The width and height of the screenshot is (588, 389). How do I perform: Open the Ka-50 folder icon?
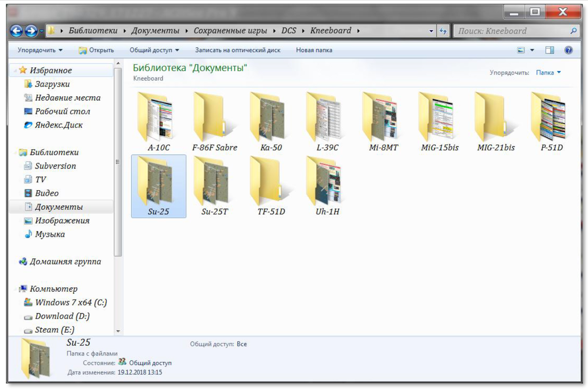[x=271, y=119]
